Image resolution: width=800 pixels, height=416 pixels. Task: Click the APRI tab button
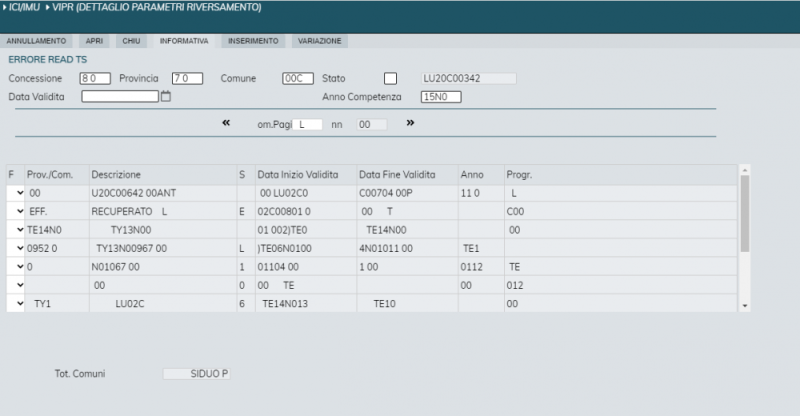[x=94, y=41]
